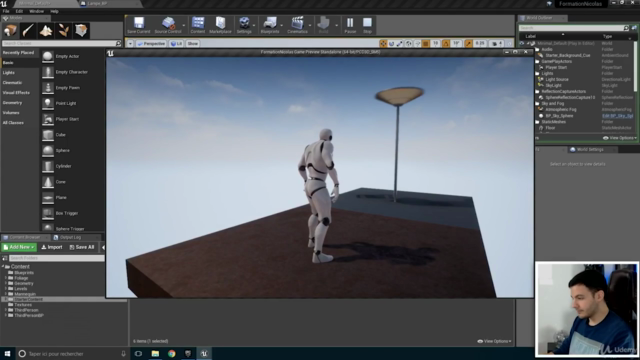Viewport: 640px width, 360px height.
Task: Open the Blueprints toolbar icon
Action: [x=270, y=25]
